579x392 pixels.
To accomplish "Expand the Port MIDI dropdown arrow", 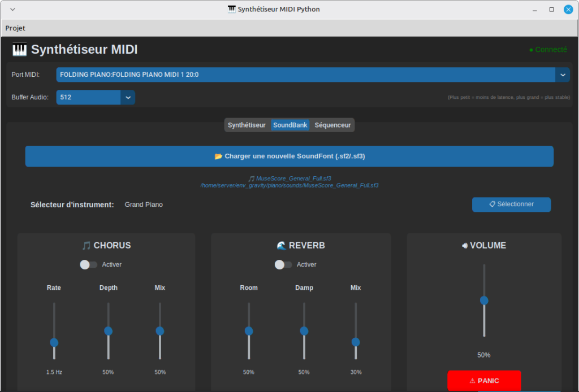I will point(562,75).
